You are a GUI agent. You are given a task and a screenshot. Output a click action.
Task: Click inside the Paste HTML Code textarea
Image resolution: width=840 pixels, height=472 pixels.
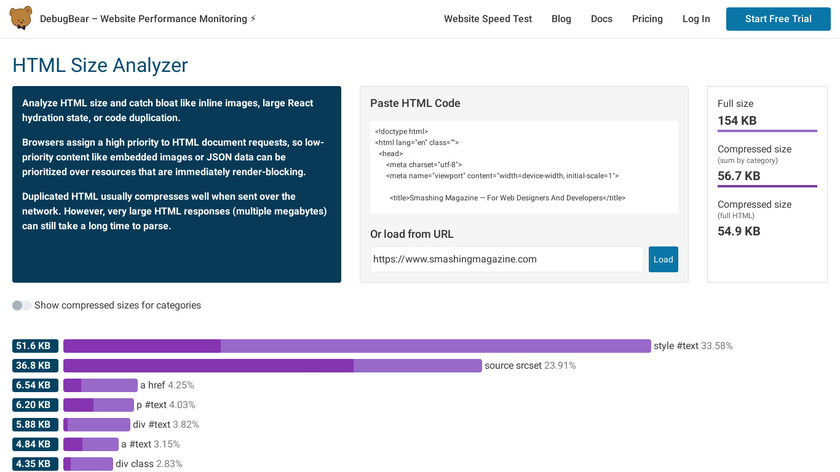pos(523,165)
